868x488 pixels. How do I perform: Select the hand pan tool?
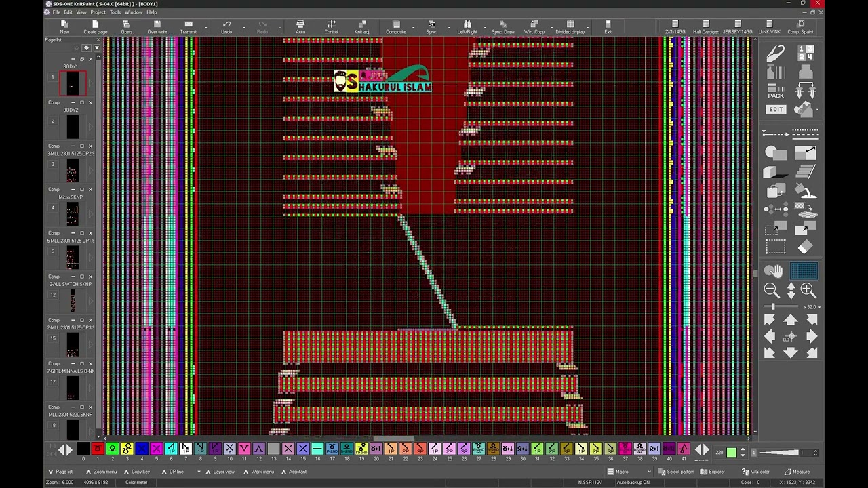pyautogui.click(x=774, y=271)
